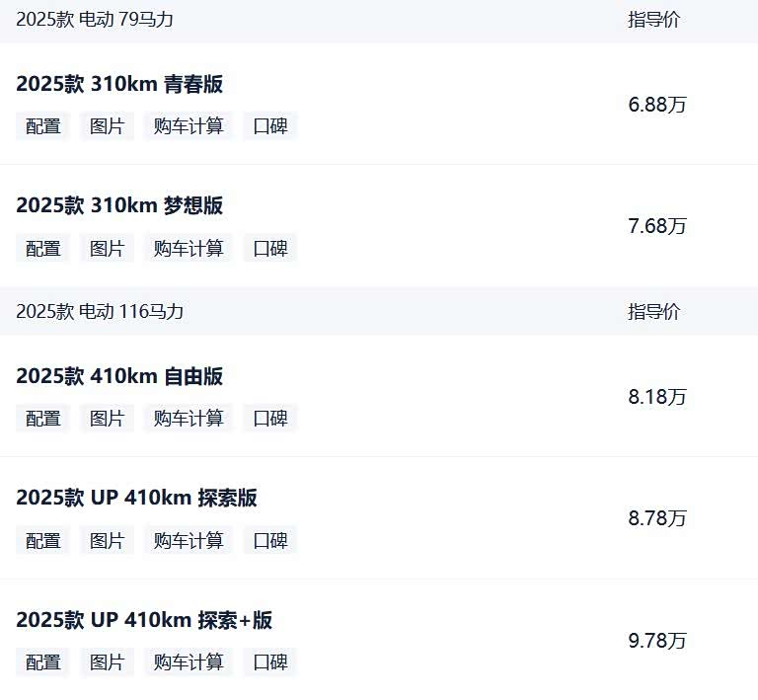Open 配置 for 310km 青春版
The image size is (758, 700).
(43, 126)
